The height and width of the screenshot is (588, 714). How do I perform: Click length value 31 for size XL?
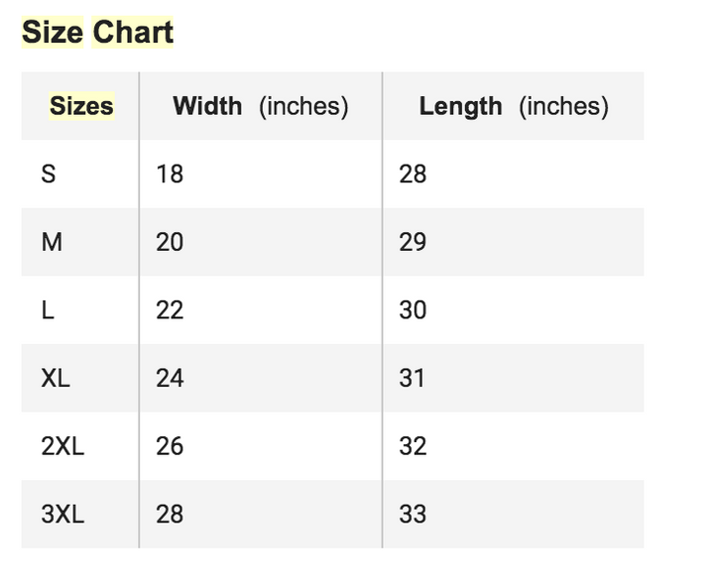tap(413, 378)
